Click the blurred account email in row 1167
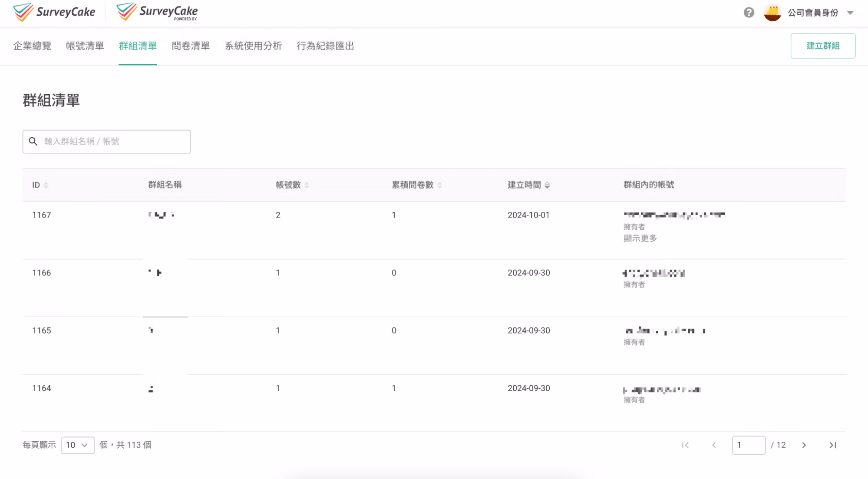Screen dimensions: 868x479 point(674,215)
